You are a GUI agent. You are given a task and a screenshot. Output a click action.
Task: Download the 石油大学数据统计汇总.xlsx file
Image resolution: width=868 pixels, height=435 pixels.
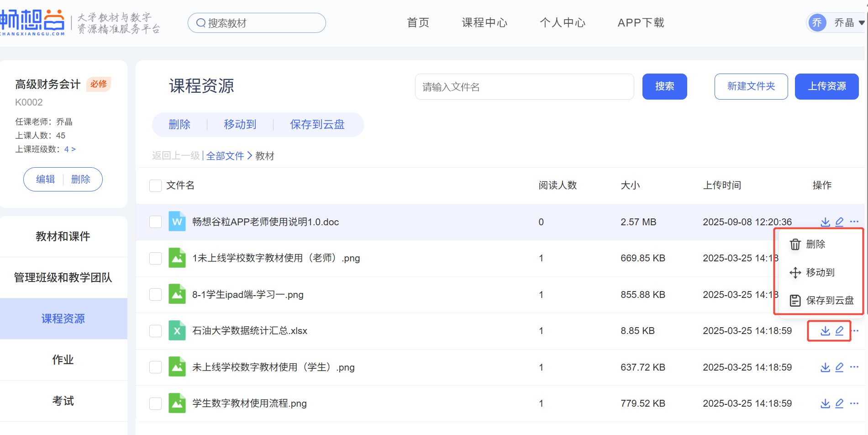(x=825, y=331)
